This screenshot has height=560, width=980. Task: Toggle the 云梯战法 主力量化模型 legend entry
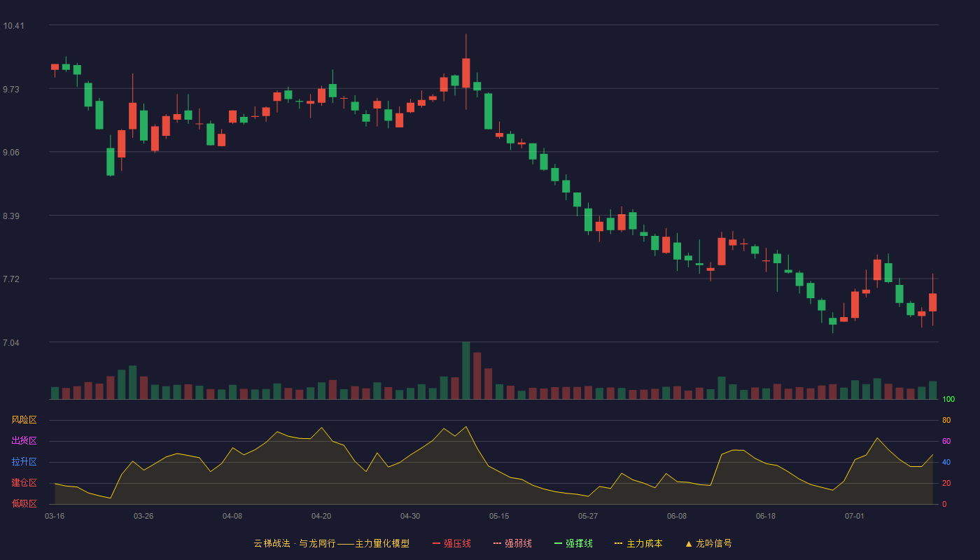[x=331, y=543]
